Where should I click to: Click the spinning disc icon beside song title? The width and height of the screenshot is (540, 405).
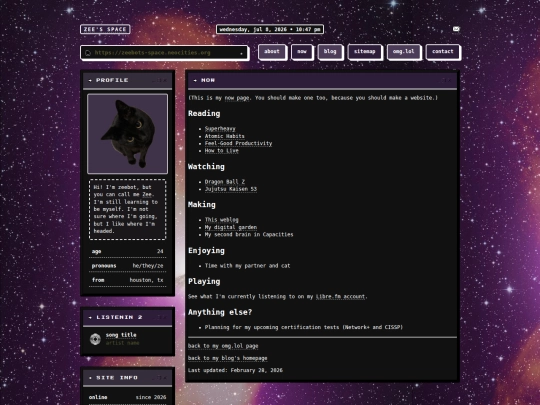[x=95, y=339]
